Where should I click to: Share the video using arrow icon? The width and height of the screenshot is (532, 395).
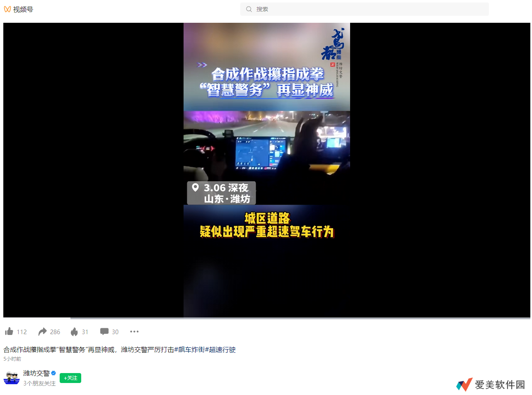click(x=42, y=332)
